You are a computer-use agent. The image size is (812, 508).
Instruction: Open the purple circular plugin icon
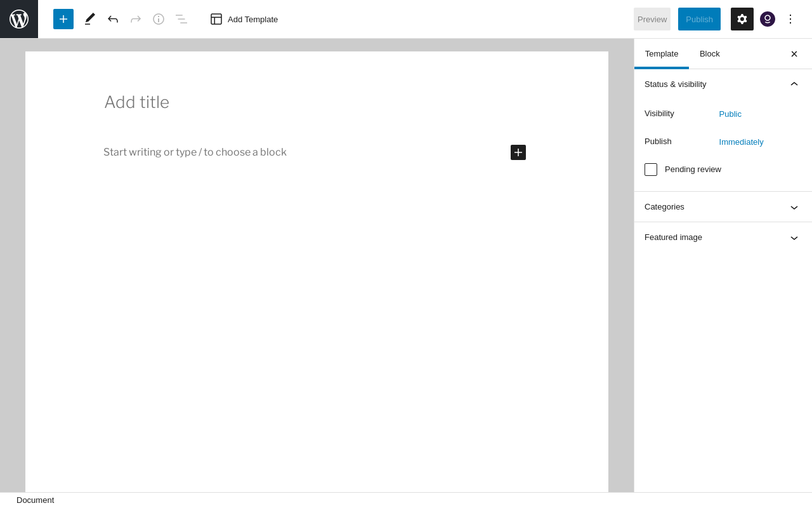[768, 19]
